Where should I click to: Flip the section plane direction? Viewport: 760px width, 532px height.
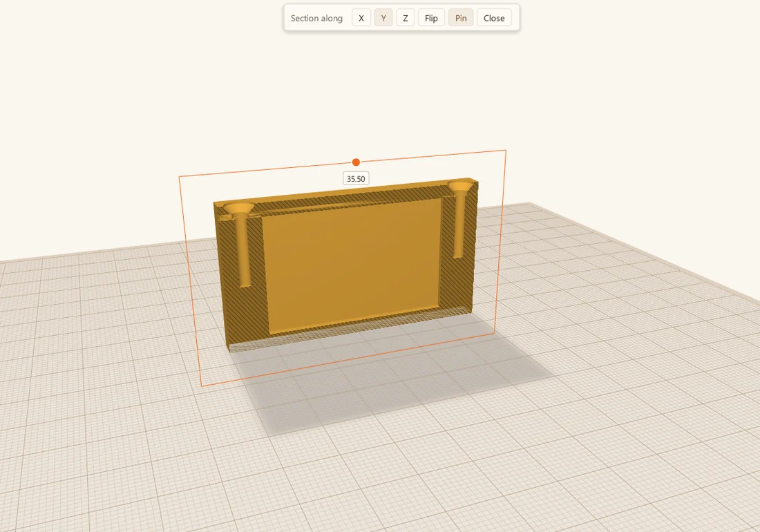(431, 18)
